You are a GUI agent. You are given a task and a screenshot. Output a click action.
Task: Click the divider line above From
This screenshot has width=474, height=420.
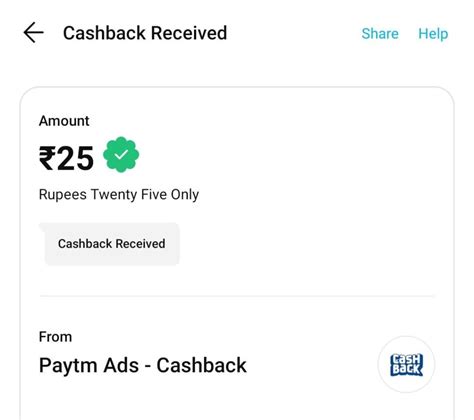[x=237, y=296]
